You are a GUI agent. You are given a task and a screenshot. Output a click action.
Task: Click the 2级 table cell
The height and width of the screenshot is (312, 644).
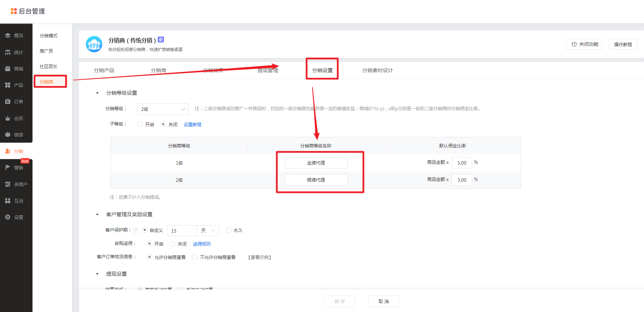pyautogui.click(x=179, y=180)
